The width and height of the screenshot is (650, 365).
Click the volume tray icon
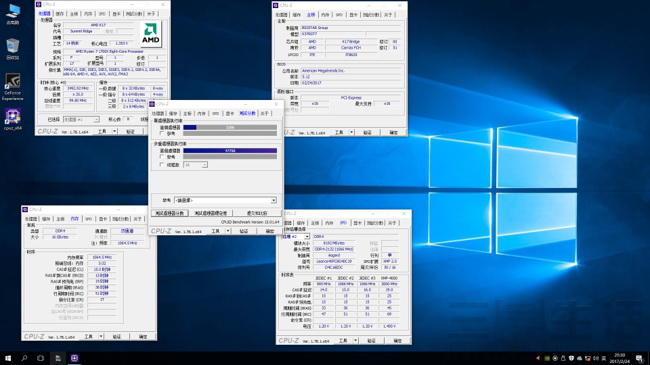point(596,358)
